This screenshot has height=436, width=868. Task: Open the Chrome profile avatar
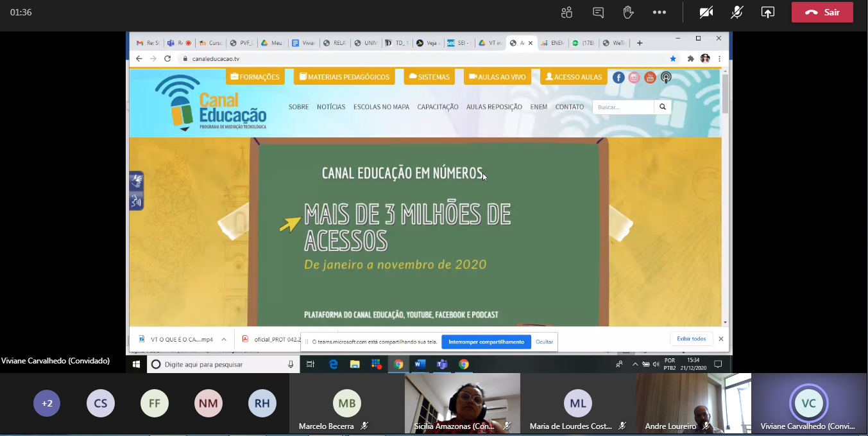point(705,58)
